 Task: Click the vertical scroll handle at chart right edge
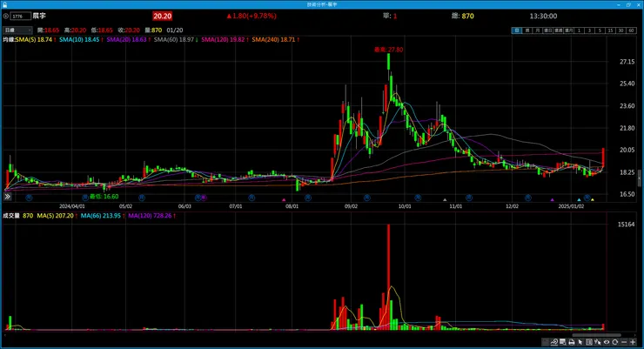click(x=639, y=179)
